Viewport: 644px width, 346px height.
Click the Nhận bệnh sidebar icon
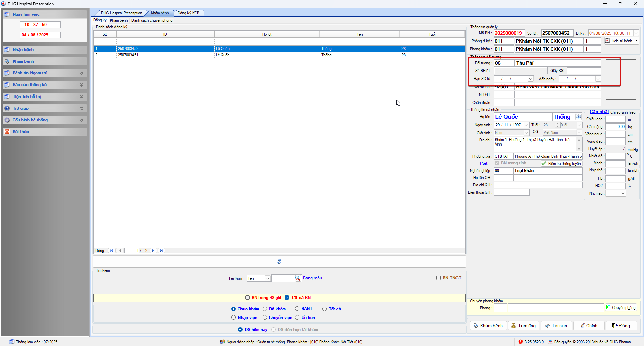[x=7, y=50]
